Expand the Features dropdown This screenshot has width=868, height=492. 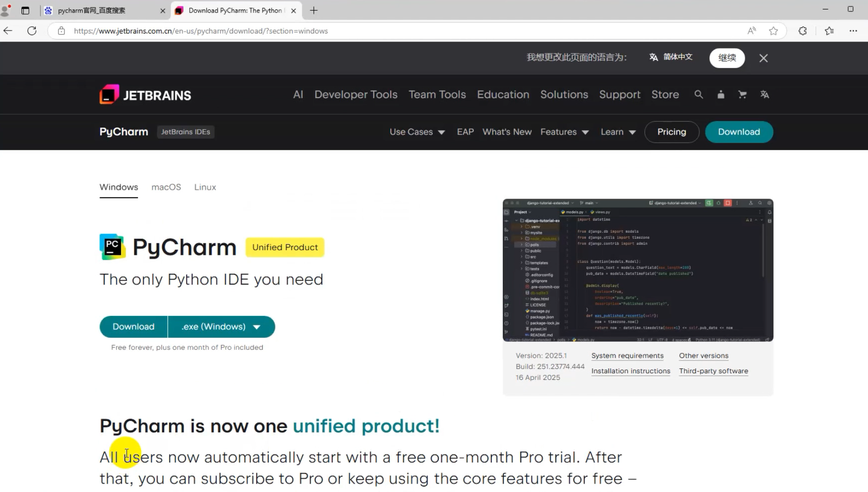click(564, 132)
